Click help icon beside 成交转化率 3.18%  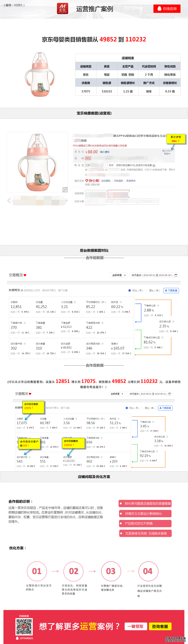pos(167,437)
